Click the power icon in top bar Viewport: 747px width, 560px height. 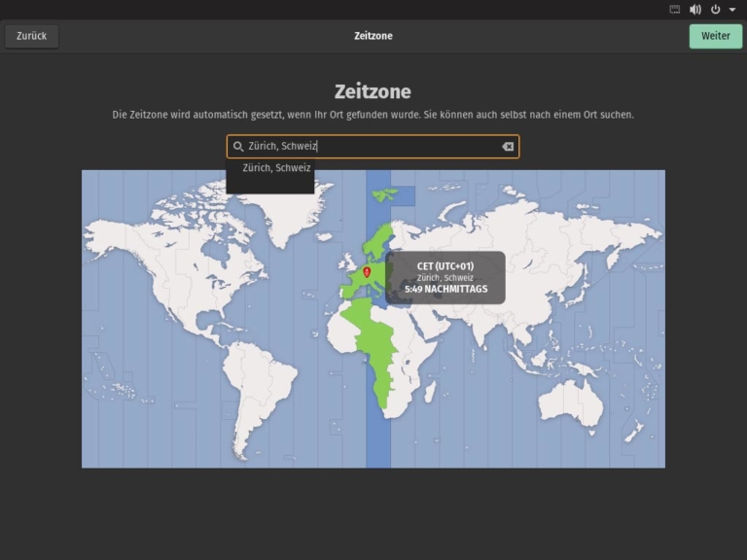716,9
